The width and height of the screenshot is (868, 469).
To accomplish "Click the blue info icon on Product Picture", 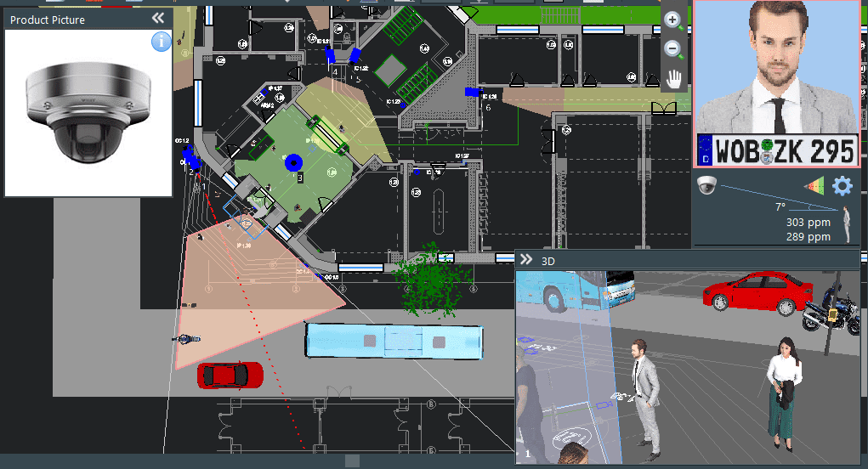I will (162, 41).
